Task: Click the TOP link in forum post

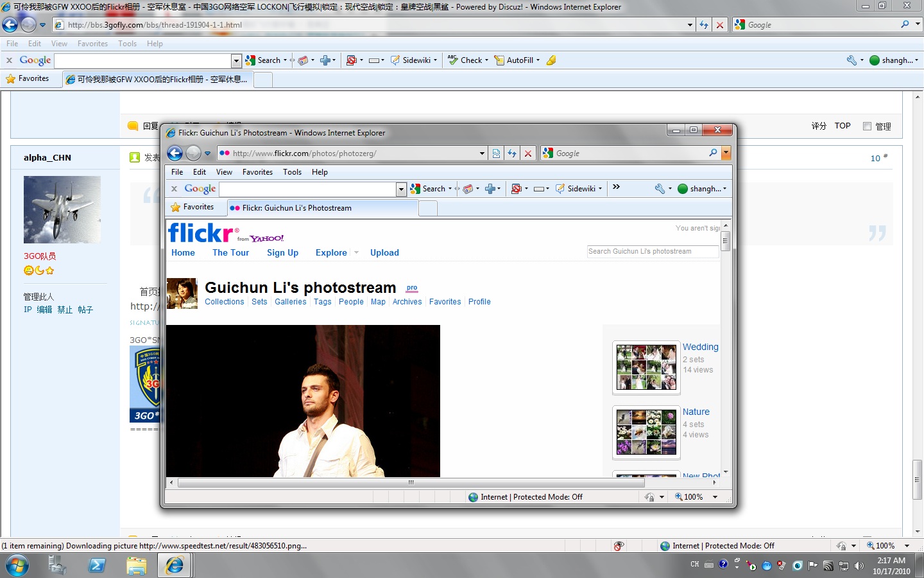Action: (x=843, y=126)
